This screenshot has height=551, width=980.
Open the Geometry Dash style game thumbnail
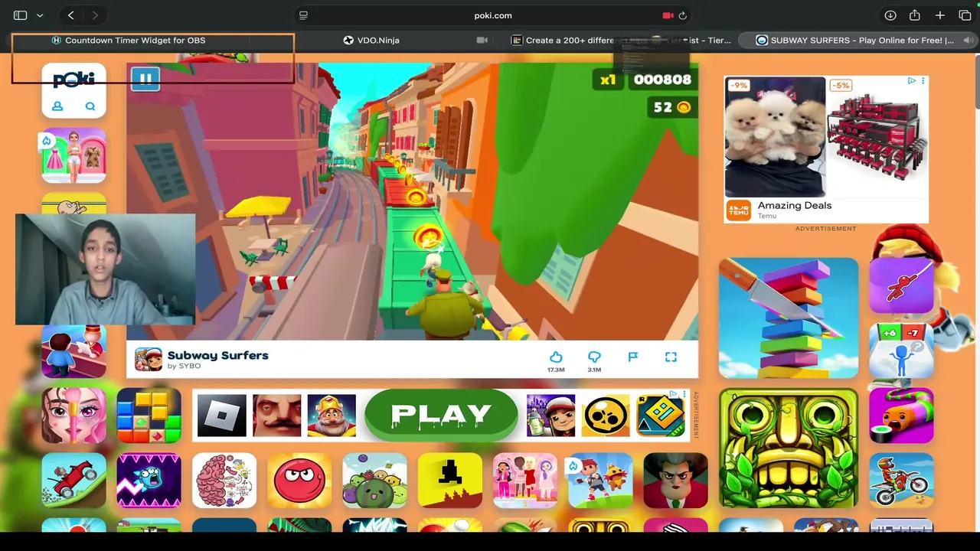(x=149, y=481)
